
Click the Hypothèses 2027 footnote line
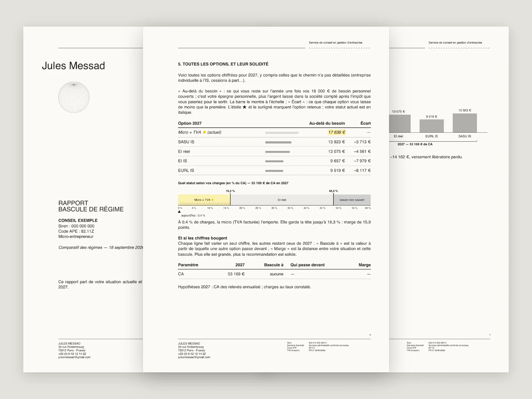point(244,287)
